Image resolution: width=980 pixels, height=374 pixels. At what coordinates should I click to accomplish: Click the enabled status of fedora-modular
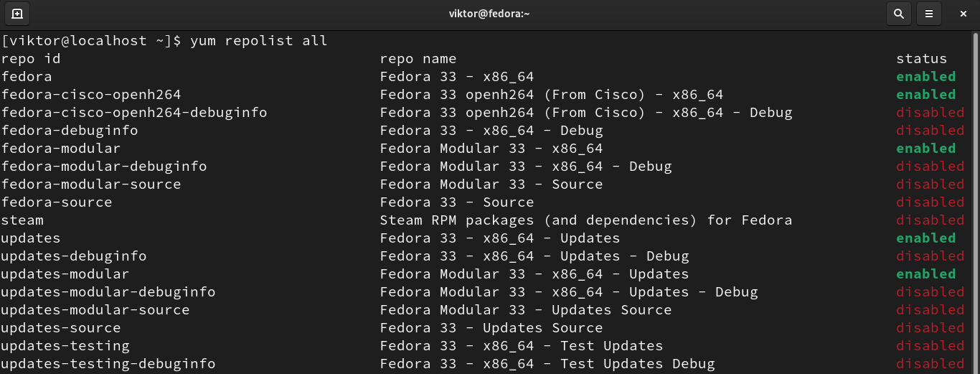(x=925, y=149)
